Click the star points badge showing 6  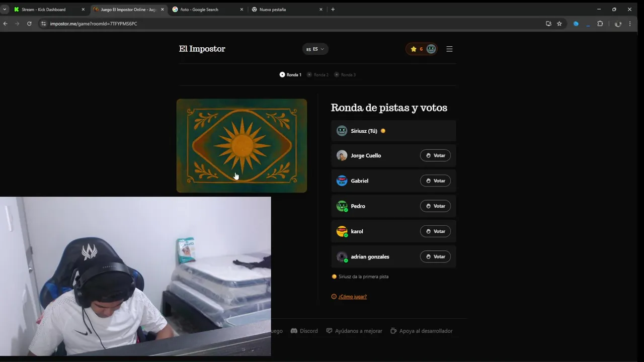point(422,49)
